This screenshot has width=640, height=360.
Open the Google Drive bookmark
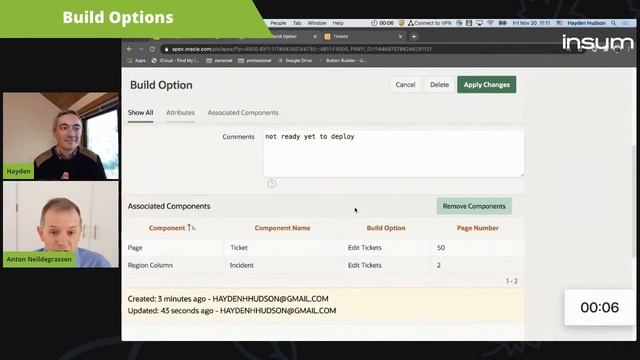coord(295,60)
